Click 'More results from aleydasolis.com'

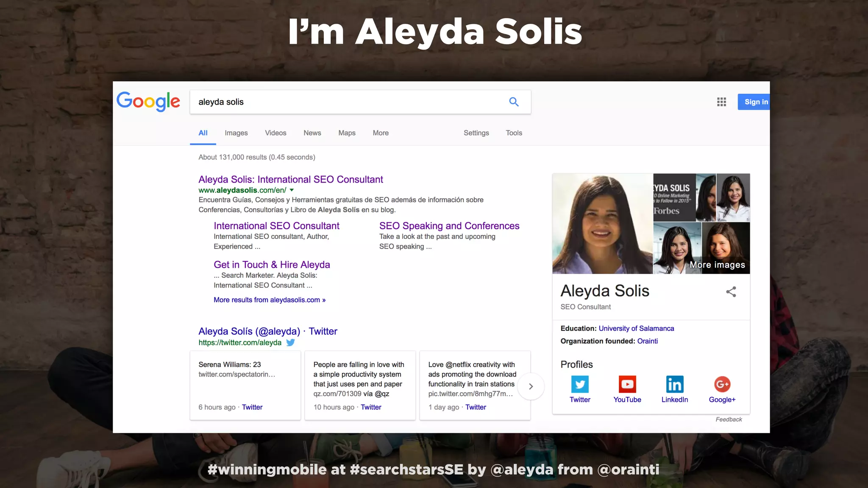(270, 300)
